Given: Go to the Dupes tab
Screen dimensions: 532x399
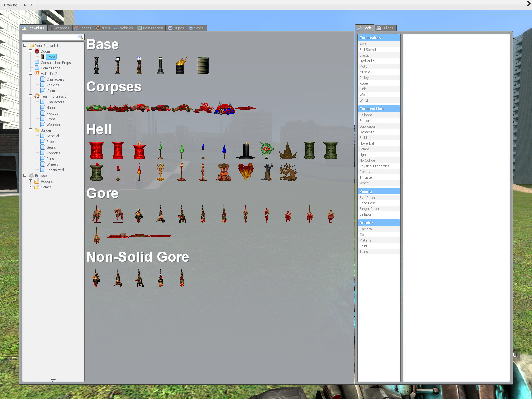Looking at the screenshot, I should pyautogui.click(x=176, y=28).
